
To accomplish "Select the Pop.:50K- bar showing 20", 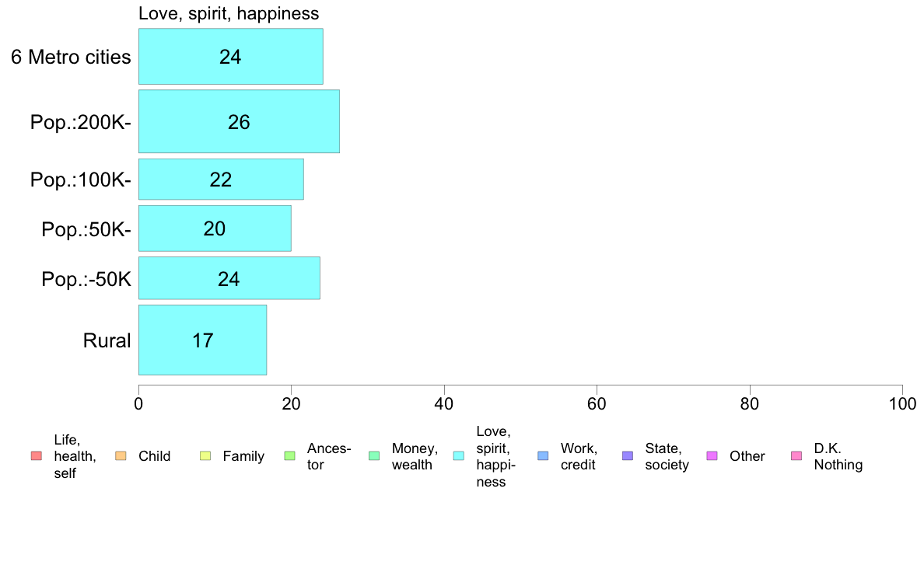I will 215,228.
